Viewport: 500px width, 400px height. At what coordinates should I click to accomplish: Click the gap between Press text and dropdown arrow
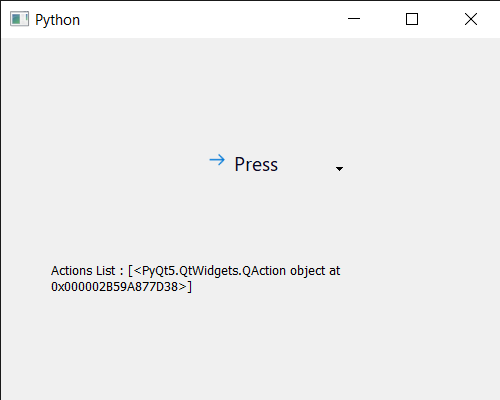point(306,165)
